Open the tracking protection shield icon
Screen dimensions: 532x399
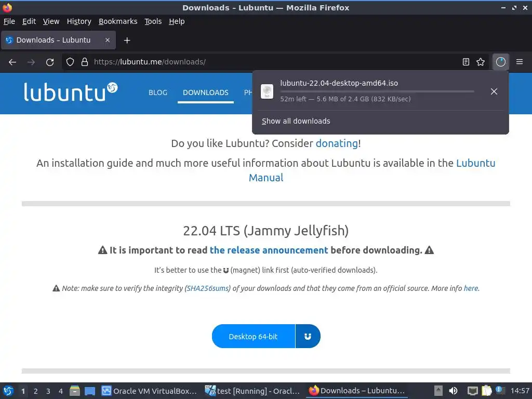[70, 62]
